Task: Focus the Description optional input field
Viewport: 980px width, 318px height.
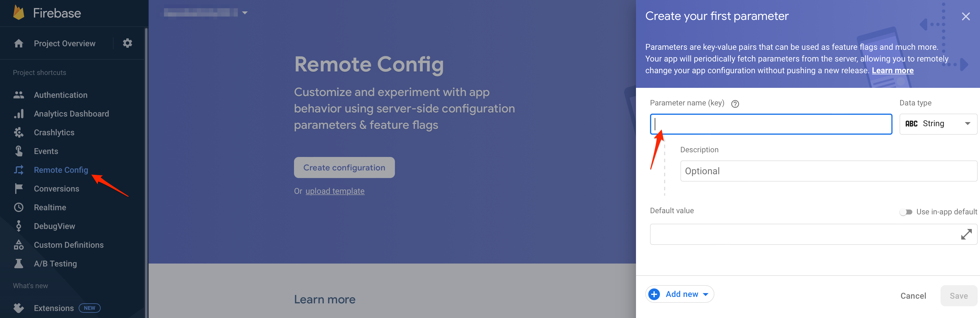Action: (x=828, y=171)
